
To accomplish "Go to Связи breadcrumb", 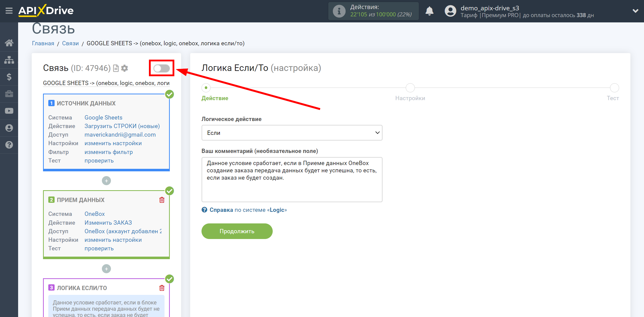I will (x=70, y=43).
